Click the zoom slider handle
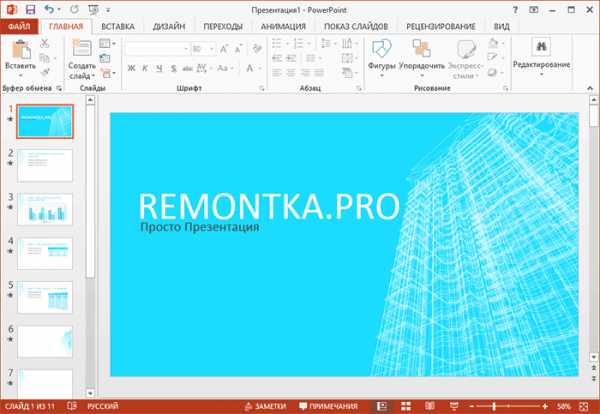The height and width of the screenshot is (414, 600). click(494, 406)
